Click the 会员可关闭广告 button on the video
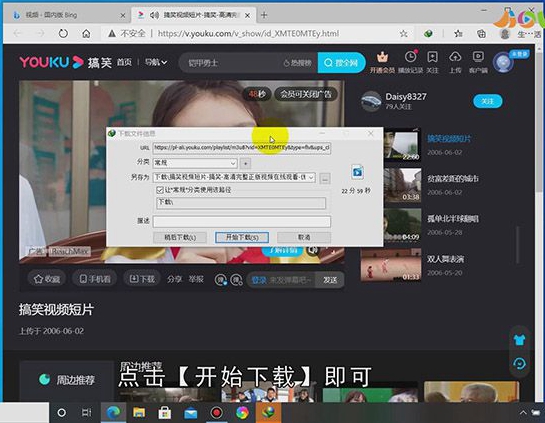This screenshot has width=545, height=423. (x=306, y=94)
